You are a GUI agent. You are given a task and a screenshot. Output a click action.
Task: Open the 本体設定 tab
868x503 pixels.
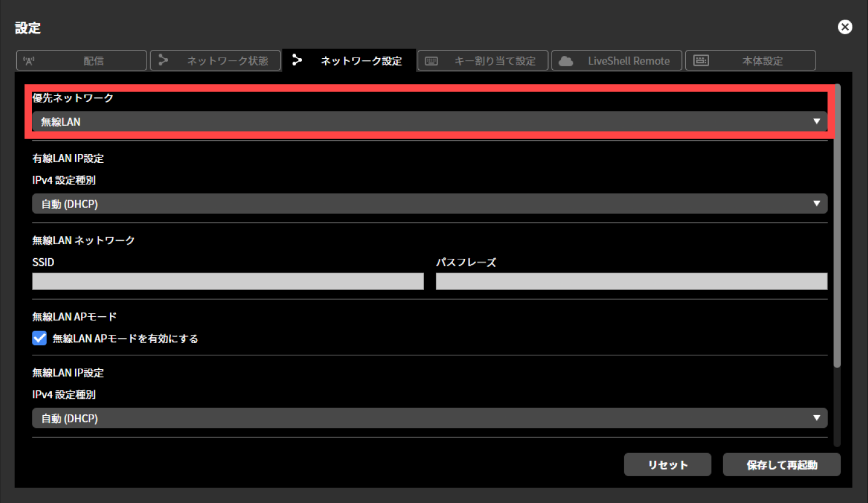coord(750,60)
